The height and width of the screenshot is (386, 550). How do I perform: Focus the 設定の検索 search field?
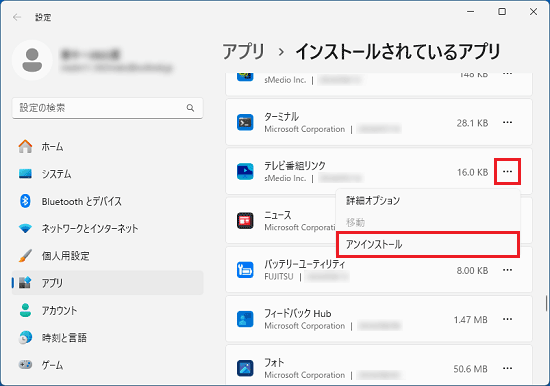pyautogui.click(x=107, y=108)
